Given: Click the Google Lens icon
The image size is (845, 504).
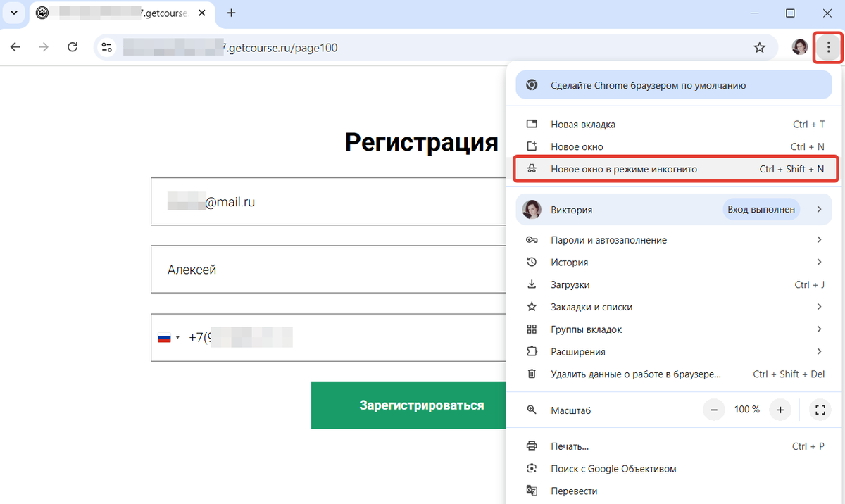Looking at the screenshot, I should pyautogui.click(x=532, y=469).
